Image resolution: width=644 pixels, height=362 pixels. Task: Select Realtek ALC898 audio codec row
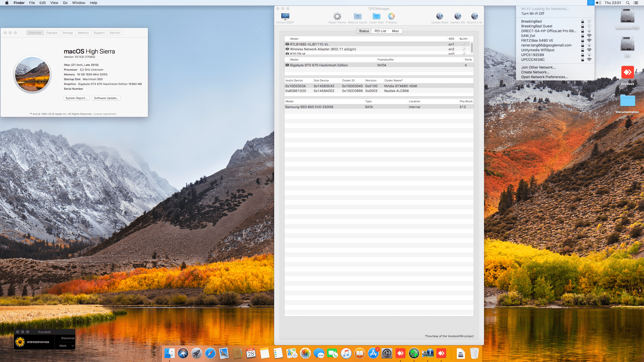379,91
